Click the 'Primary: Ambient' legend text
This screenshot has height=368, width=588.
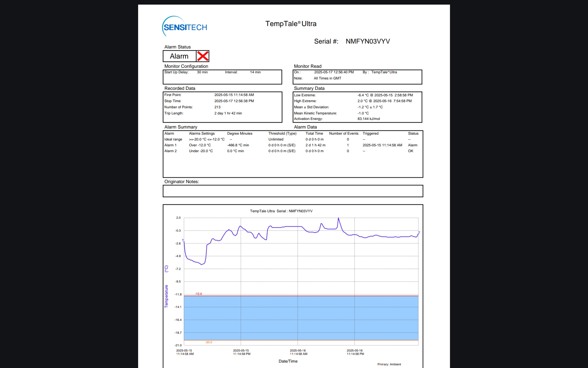click(389, 364)
